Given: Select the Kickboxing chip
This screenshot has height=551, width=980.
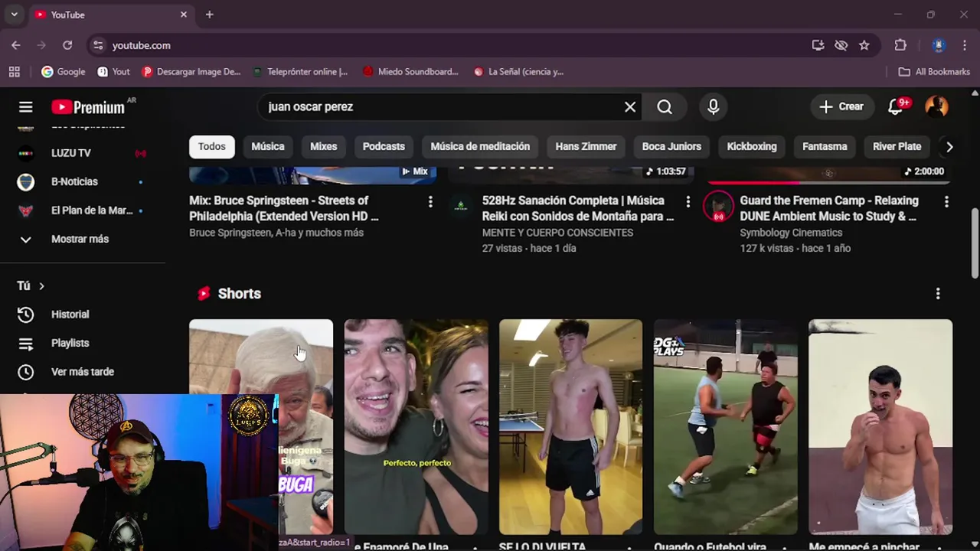Looking at the screenshot, I should click(x=752, y=146).
